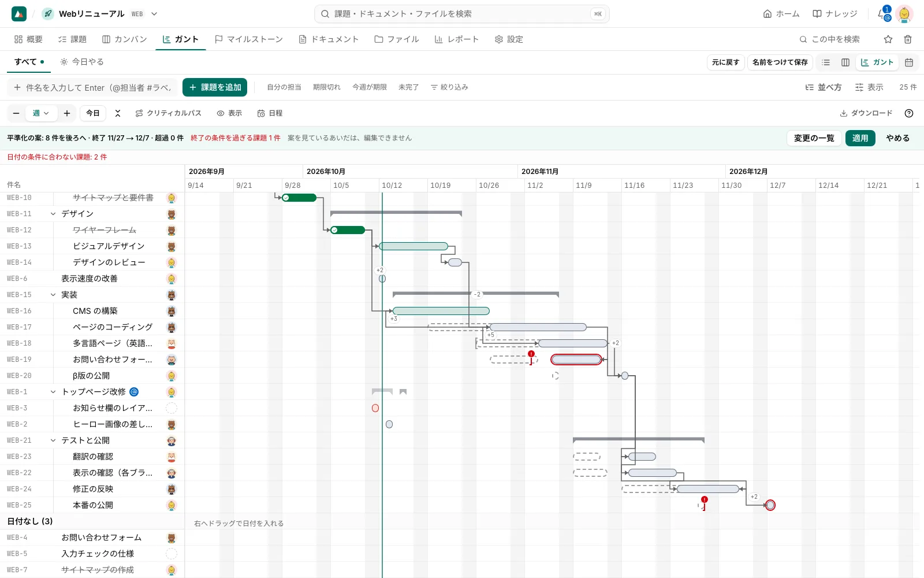Focus the quick-add issue title field
924x578 pixels.
tap(92, 87)
